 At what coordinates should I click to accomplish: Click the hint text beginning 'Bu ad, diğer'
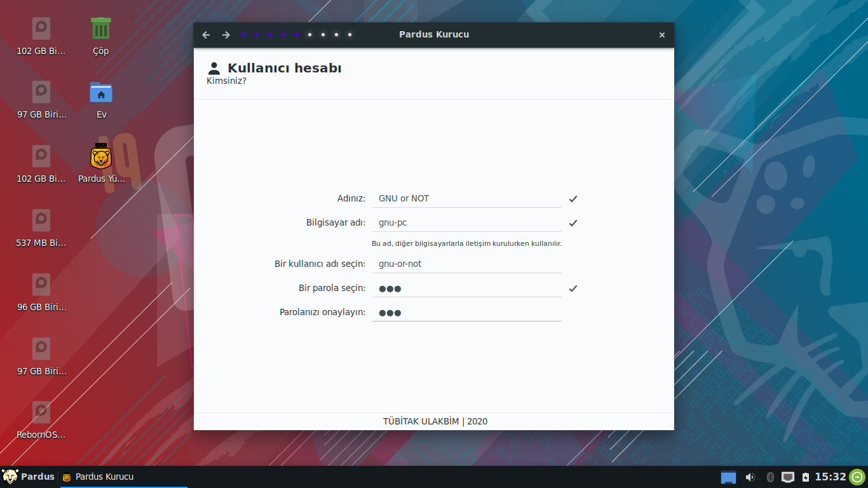point(466,243)
